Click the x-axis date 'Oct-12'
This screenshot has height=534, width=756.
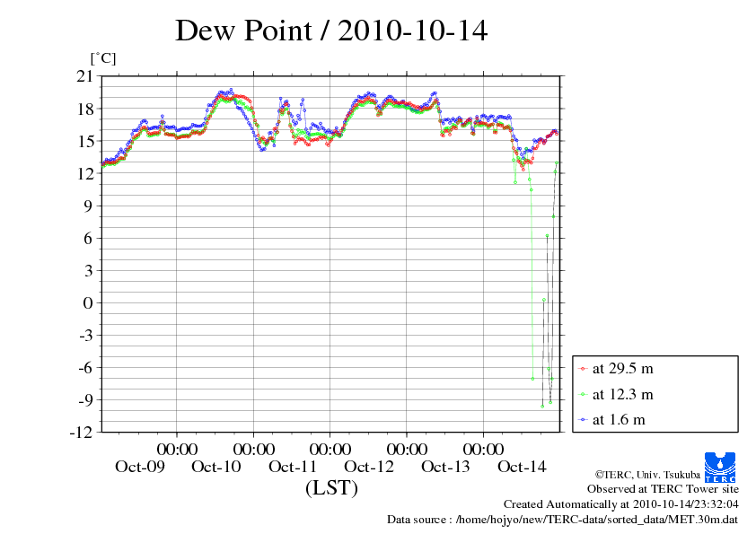(369, 467)
